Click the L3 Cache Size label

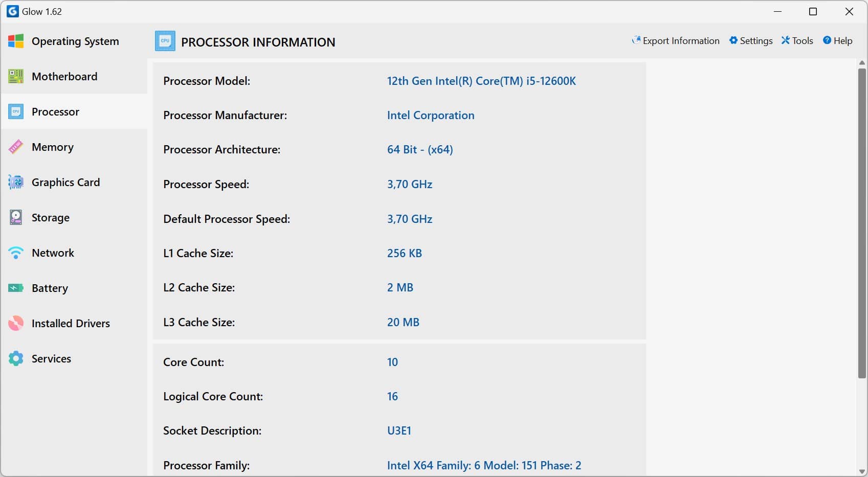[x=199, y=322]
